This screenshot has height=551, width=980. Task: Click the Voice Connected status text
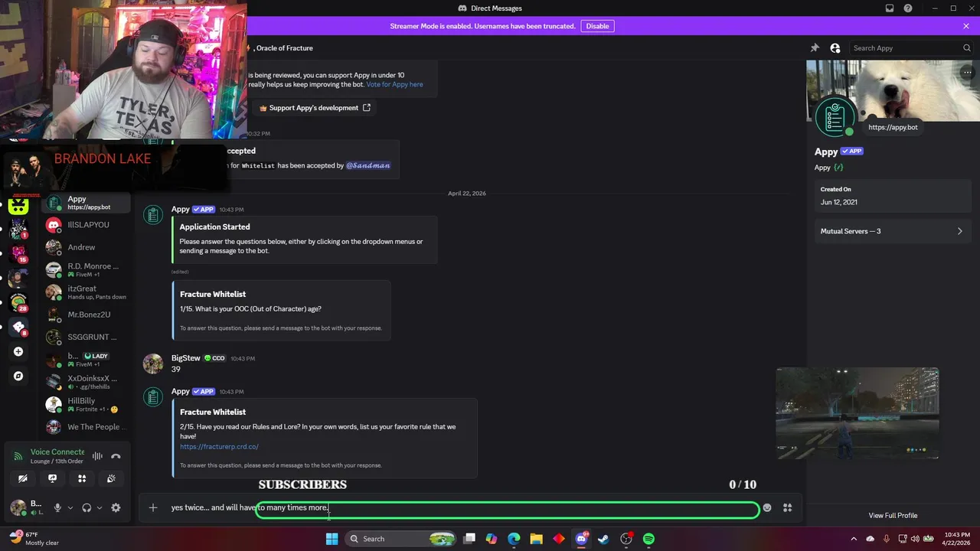point(57,452)
